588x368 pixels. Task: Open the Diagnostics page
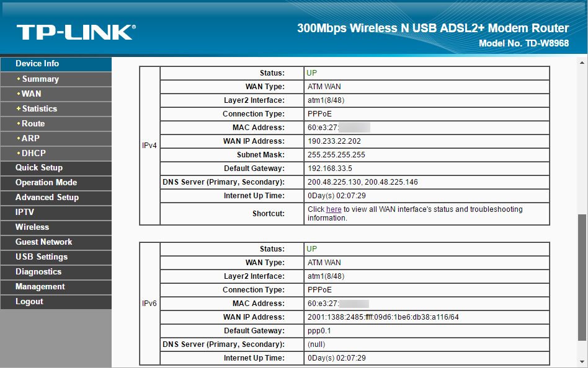[56, 272]
